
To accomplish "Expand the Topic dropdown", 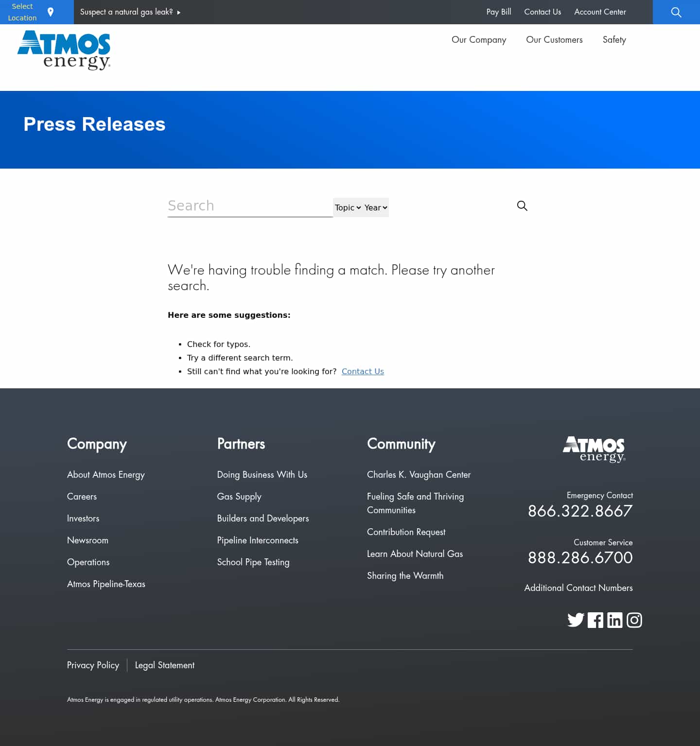I will point(348,208).
